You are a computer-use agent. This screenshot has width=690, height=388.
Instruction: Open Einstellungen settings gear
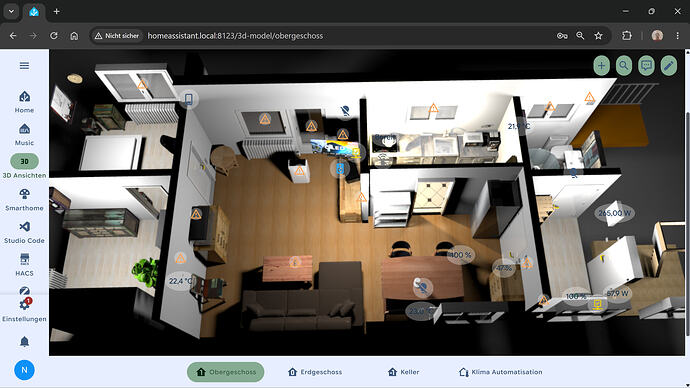[x=24, y=310]
